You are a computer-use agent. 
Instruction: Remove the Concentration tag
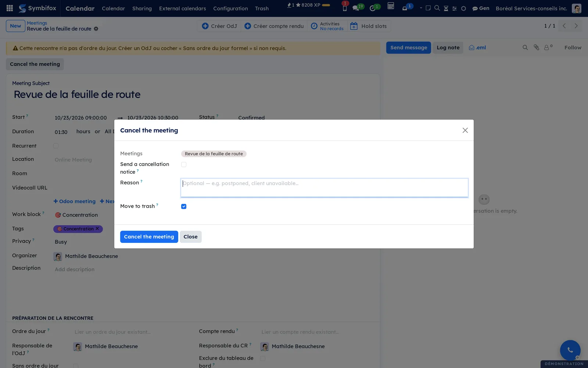(x=97, y=229)
